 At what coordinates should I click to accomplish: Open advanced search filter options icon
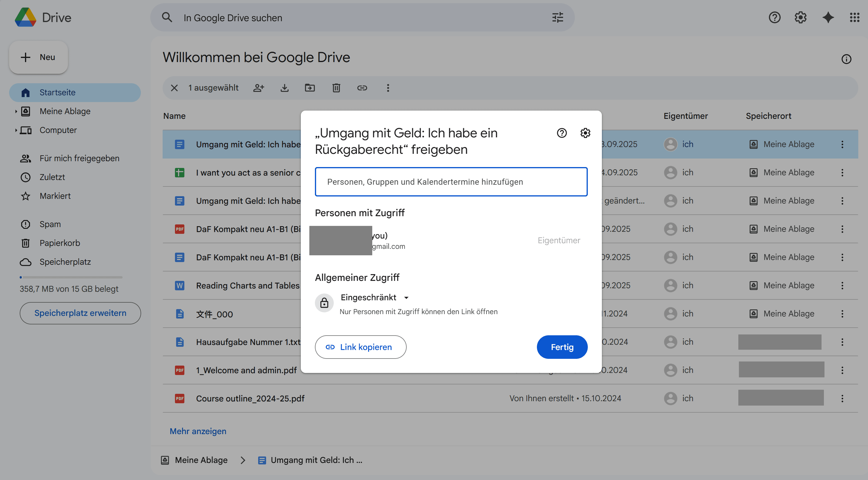558,17
